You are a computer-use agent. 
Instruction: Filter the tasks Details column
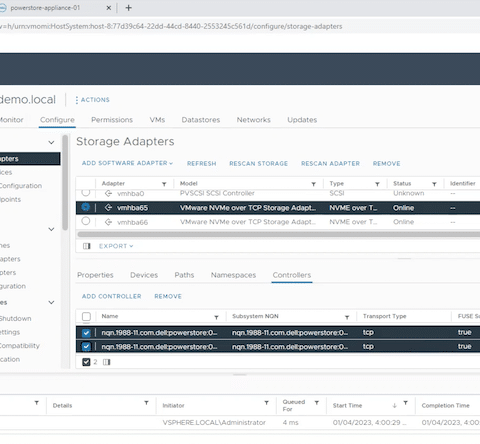click(x=146, y=403)
